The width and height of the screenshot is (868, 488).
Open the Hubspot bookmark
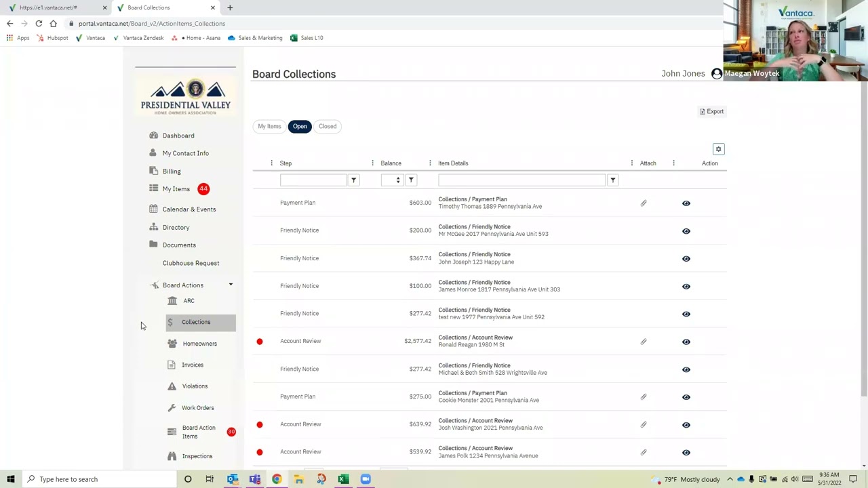pos(53,38)
